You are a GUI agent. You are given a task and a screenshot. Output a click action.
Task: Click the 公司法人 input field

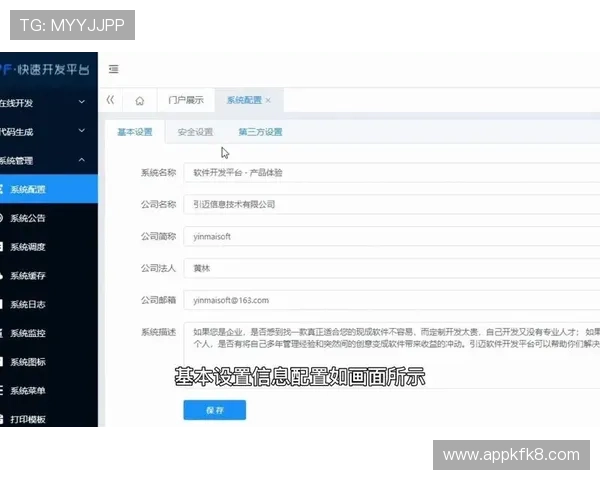click(x=392, y=268)
